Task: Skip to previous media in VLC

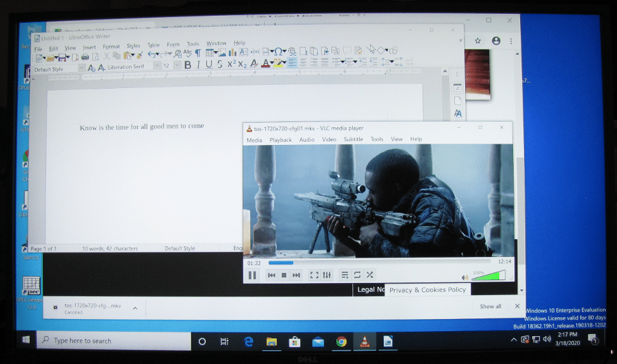Action: coord(272,275)
